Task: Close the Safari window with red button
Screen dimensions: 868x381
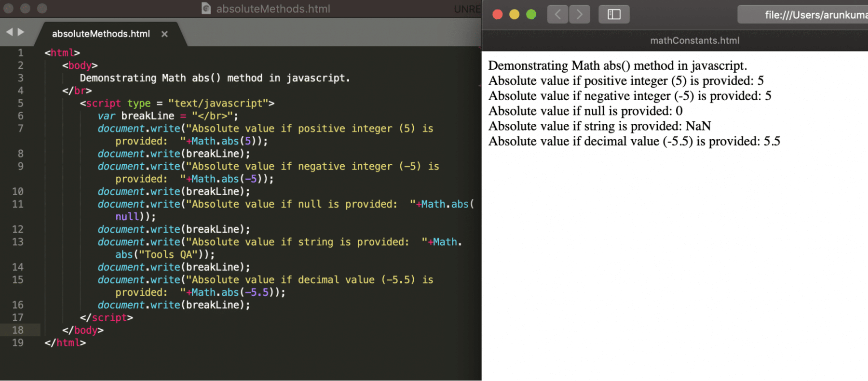Action: [x=498, y=14]
